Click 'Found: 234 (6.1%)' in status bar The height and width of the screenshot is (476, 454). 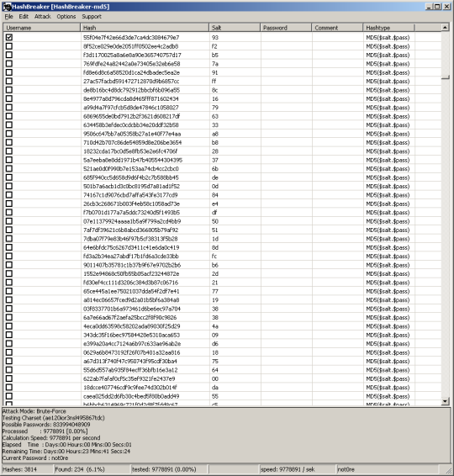point(80,469)
